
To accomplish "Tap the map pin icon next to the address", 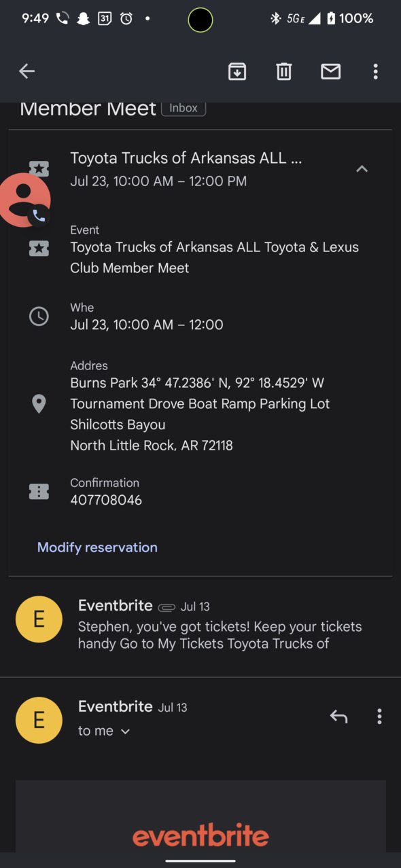I will (x=39, y=404).
